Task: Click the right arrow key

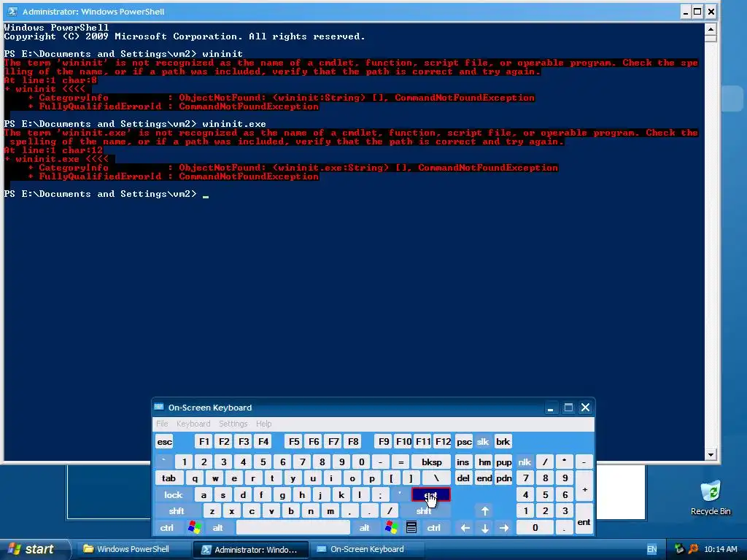Action: click(x=504, y=528)
